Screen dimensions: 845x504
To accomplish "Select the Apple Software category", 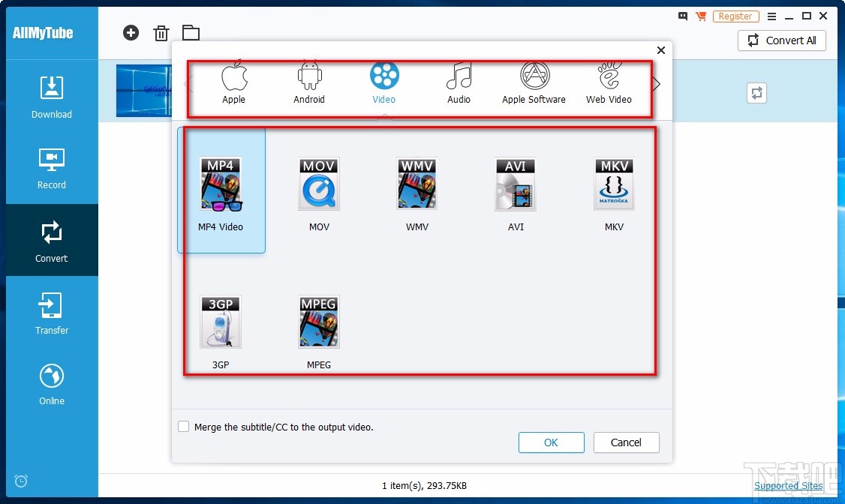I will click(534, 83).
